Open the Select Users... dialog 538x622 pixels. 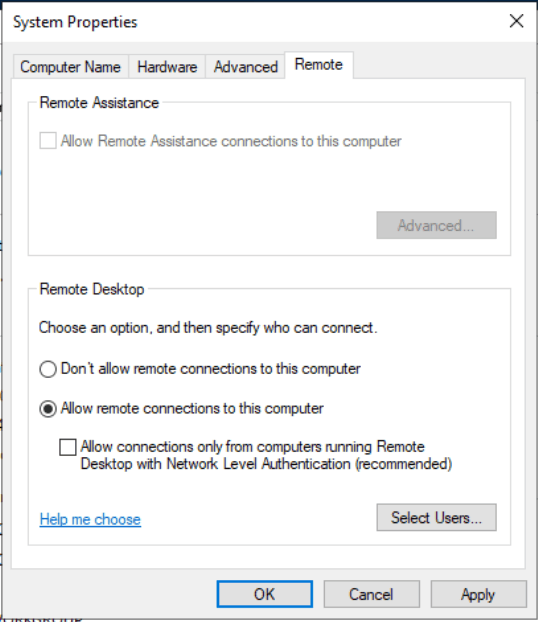pyautogui.click(x=436, y=518)
